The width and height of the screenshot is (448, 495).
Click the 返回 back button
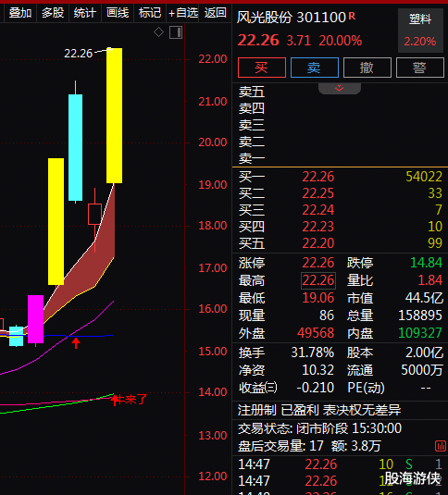click(x=216, y=13)
